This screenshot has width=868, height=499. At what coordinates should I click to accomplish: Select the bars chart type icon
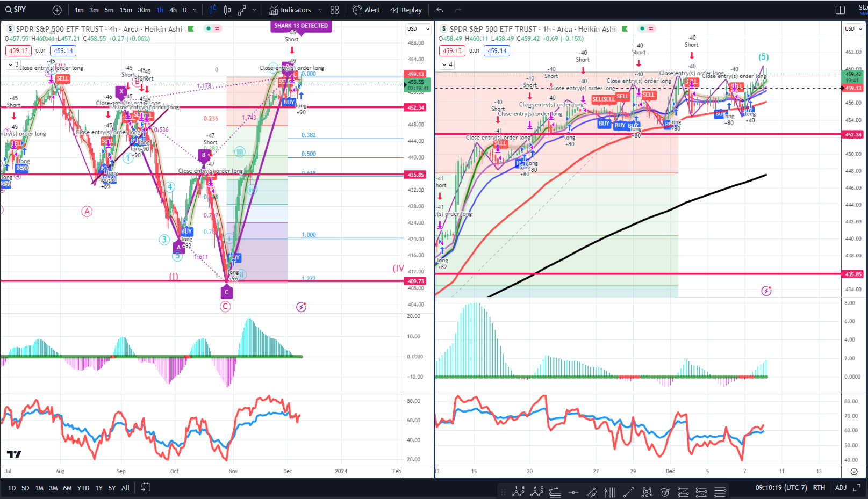click(212, 10)
